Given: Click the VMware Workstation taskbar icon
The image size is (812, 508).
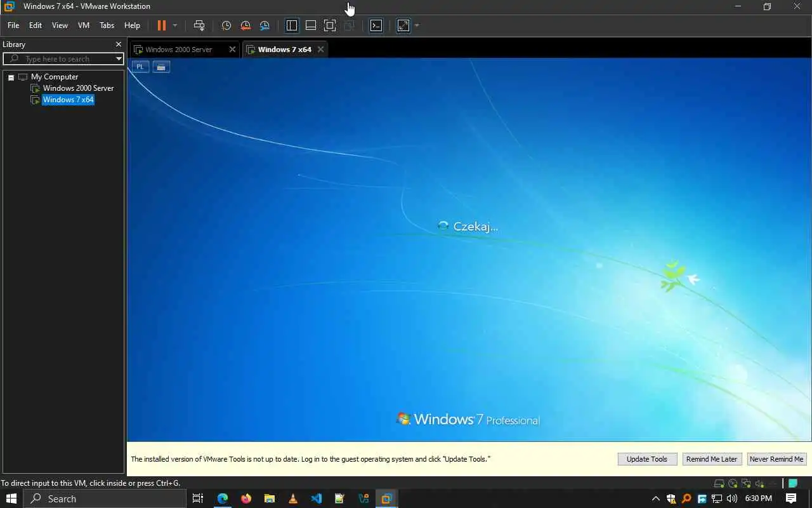Looking at the screenshot, I should 386,498.
